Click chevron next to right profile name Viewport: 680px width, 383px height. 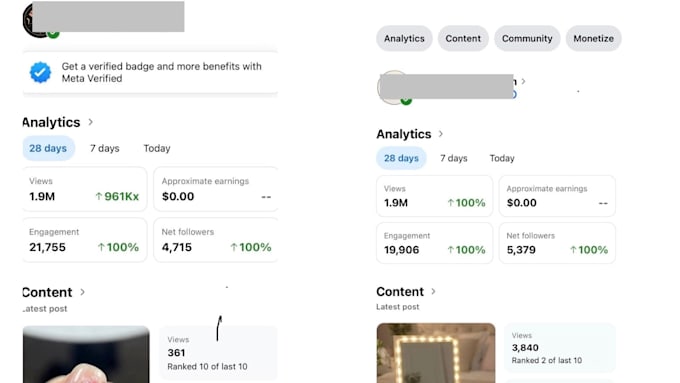point(523,81)
